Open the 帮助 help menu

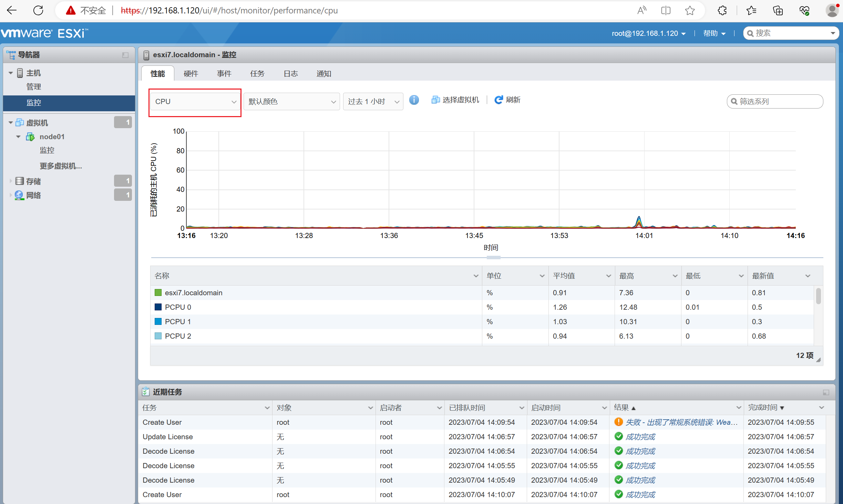pyautogui.click(x=715, y=33)
